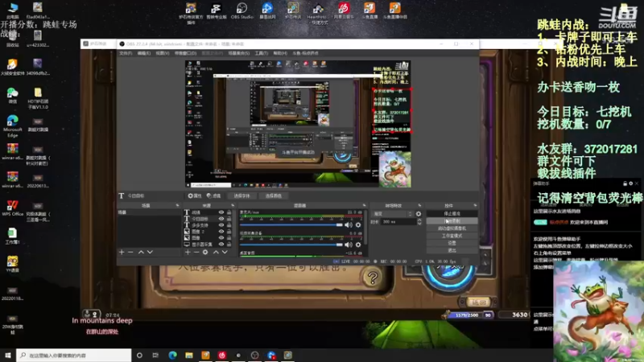Click 选择字体 select font button
This screenshot has width=644, height=362.
242,195
